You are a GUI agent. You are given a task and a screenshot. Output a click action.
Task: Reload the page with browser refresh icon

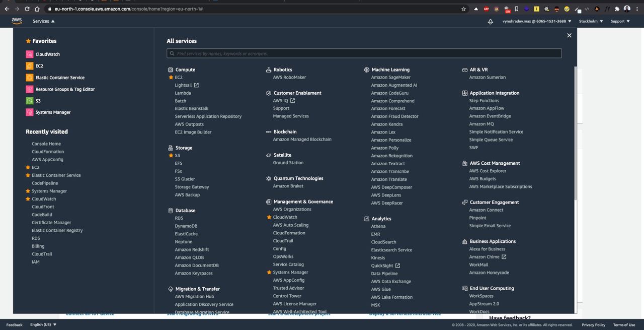point(27,9)
